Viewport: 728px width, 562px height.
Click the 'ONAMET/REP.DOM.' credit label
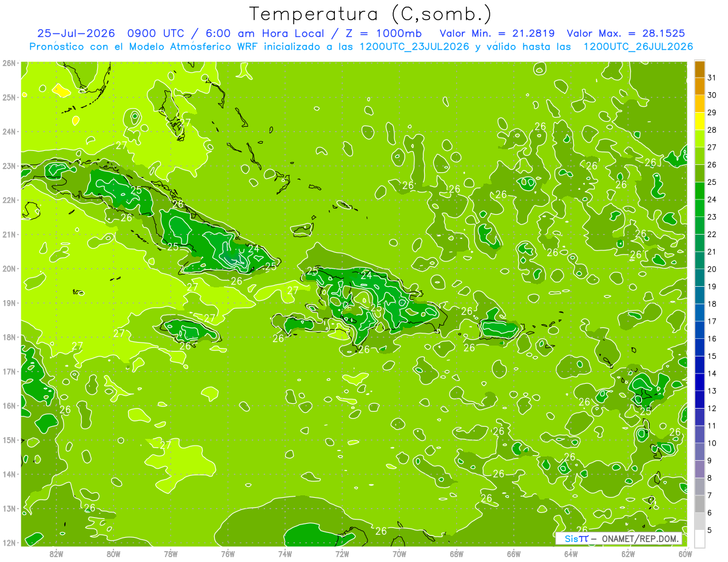640,538
